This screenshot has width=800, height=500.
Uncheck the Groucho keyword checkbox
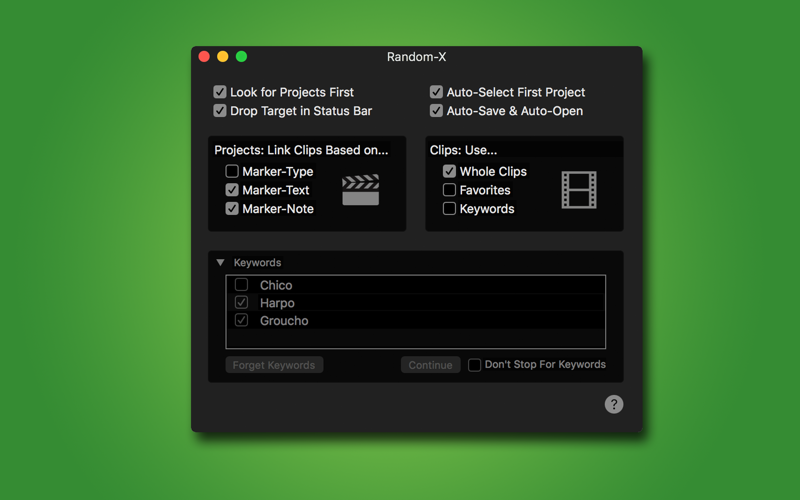[241, 320]
